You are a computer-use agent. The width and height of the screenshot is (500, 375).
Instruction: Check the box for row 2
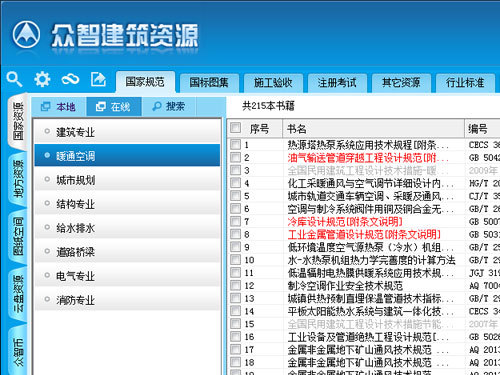[x=235, y=157]
